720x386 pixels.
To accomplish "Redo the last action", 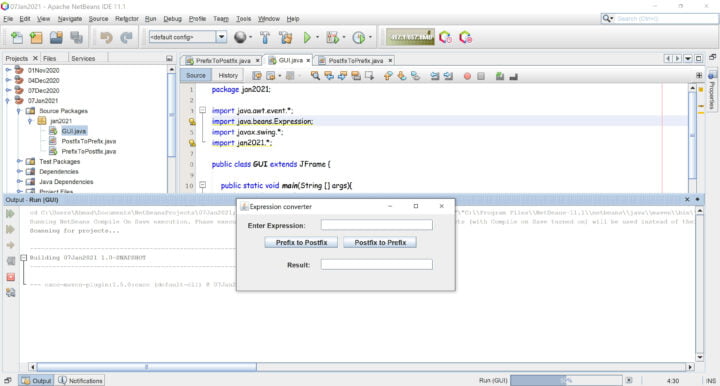I will [x=126, y=38].
